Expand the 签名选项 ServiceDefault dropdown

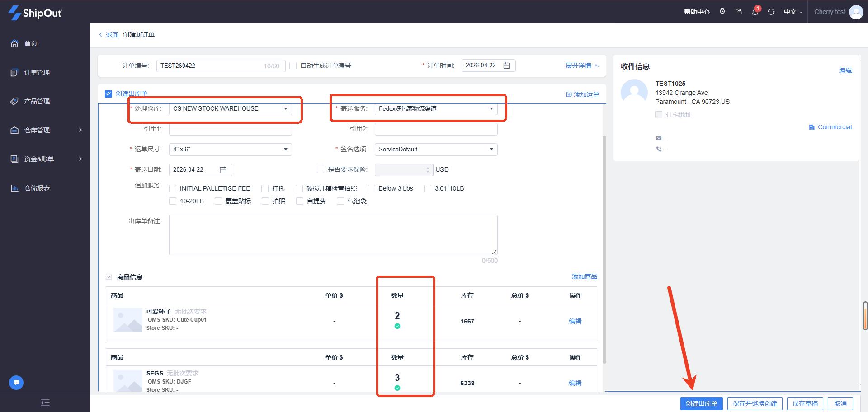click(x=436, y=150)
